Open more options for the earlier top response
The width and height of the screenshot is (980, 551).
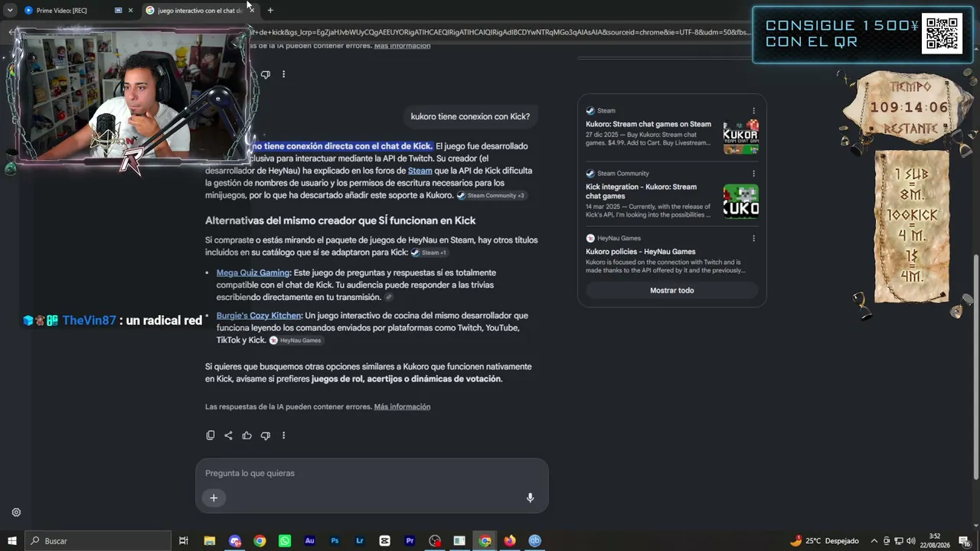[283, 74]
